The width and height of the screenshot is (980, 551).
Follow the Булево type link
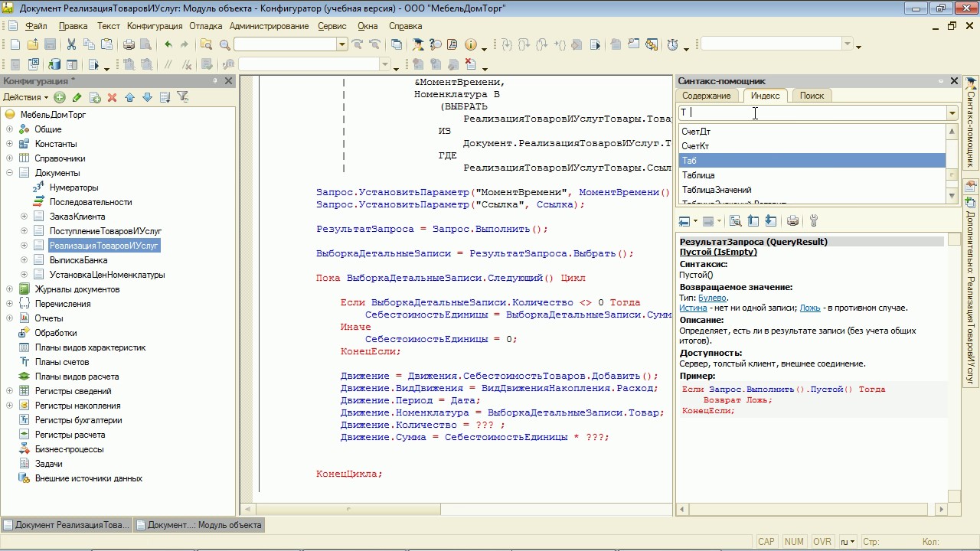[x=712, y=298]
